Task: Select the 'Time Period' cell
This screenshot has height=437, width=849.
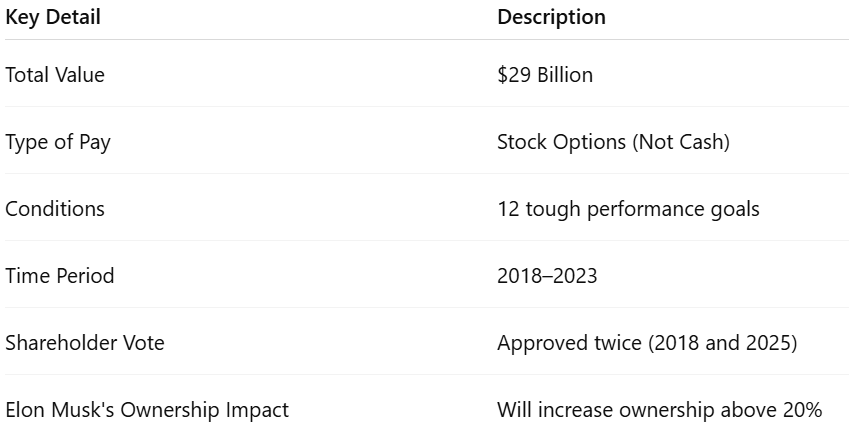Action: pyautogui.click(x=60, y=276)
